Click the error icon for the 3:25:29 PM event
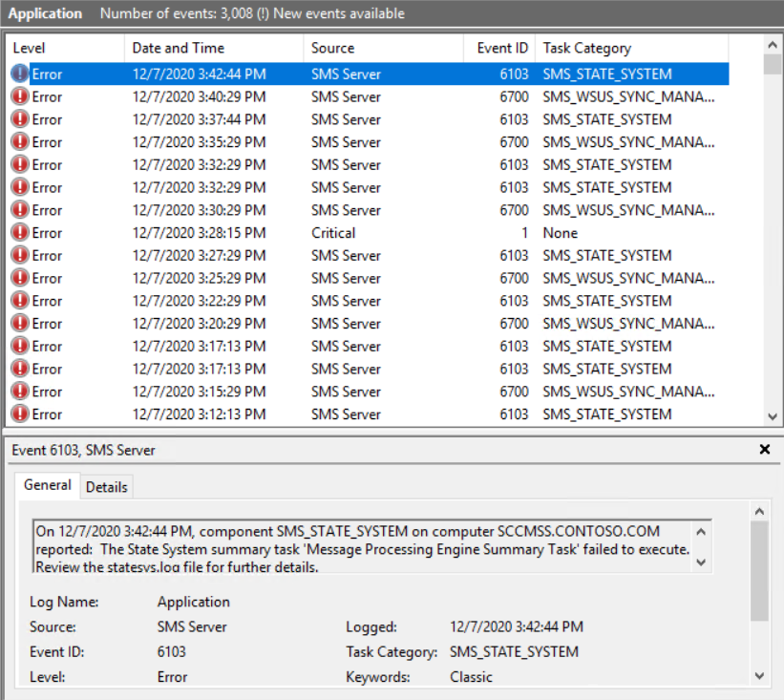 click(x=20, y=278)
